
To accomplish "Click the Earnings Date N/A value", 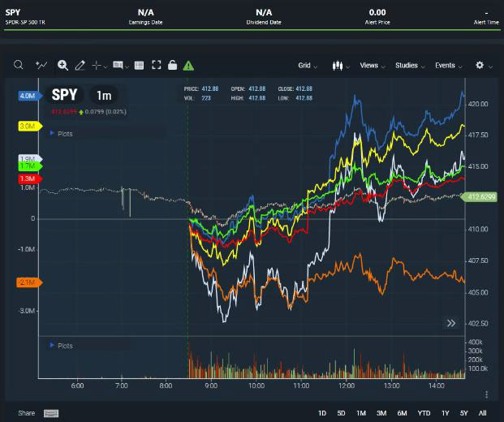I will pyautogui.click(x=145, y=12).
